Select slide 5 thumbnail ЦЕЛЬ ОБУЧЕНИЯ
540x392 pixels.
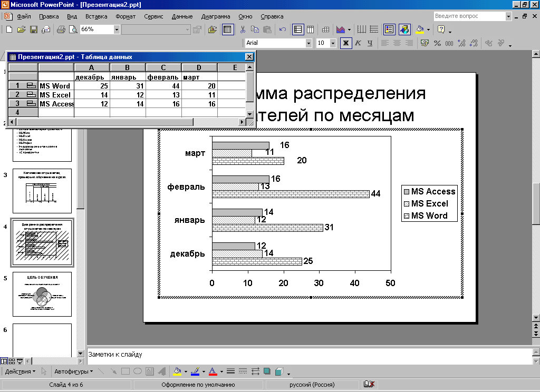tap(42, 294)
